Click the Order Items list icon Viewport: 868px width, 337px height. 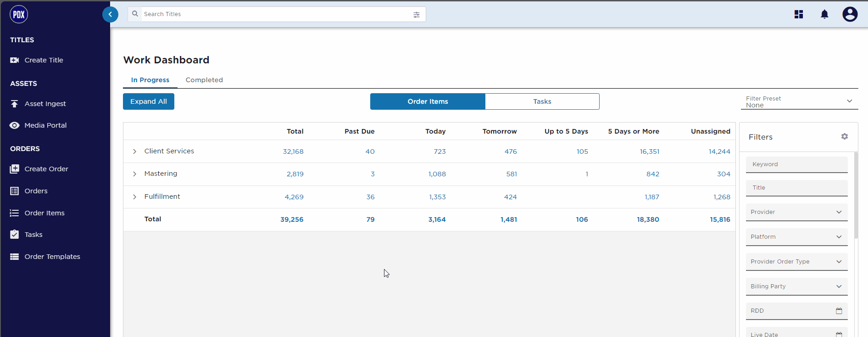tap(15, 213)
